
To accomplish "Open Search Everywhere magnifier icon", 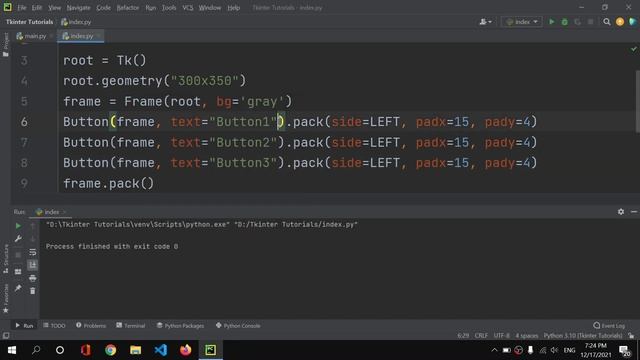I will coord(607,22).
